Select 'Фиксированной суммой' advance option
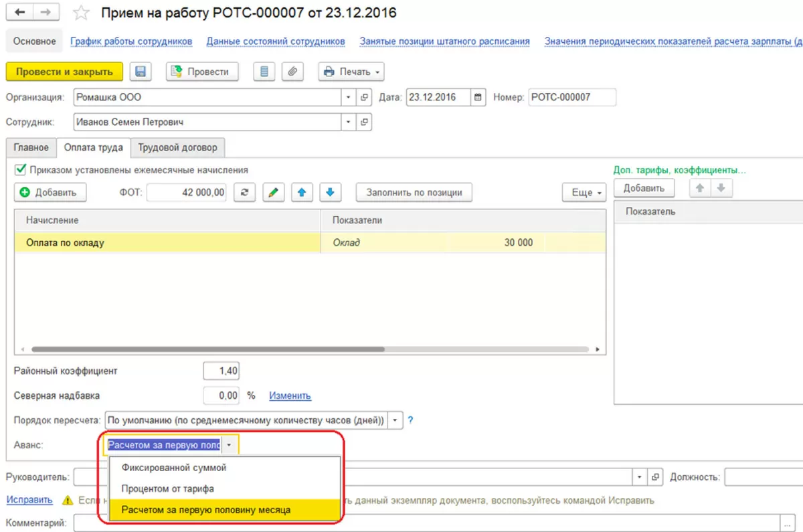803x532 pixels. tap(174, 468)
